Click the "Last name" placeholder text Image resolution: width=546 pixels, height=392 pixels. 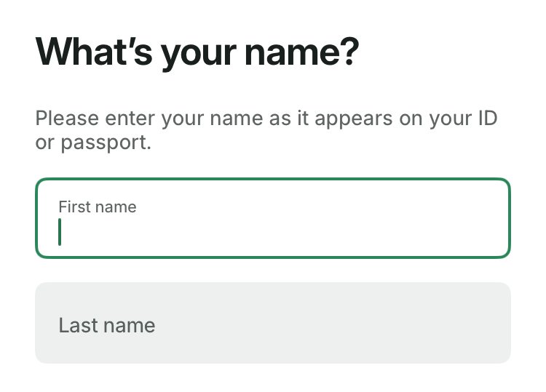[x=107, y=324]
